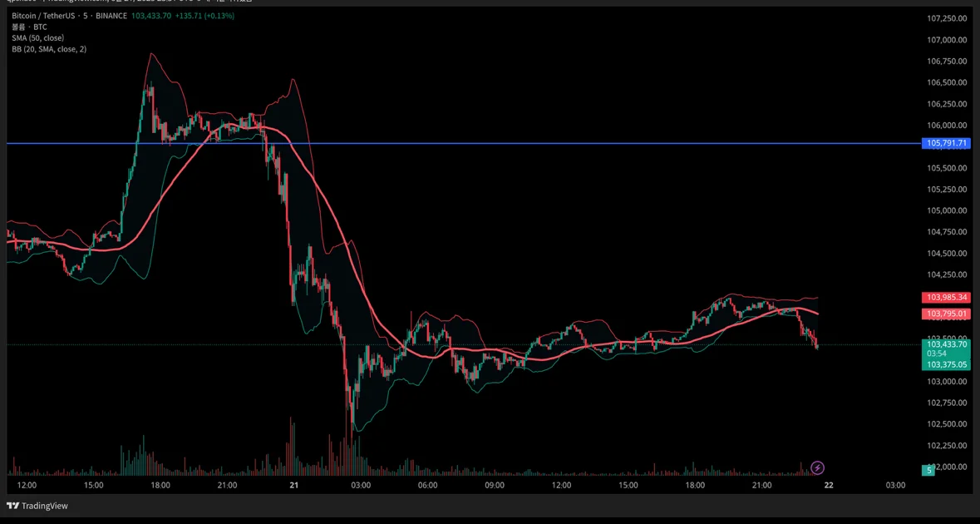Open the SMA (50, close) legend
The height and width of the screenshot is (524, 980).
[37, 37]
